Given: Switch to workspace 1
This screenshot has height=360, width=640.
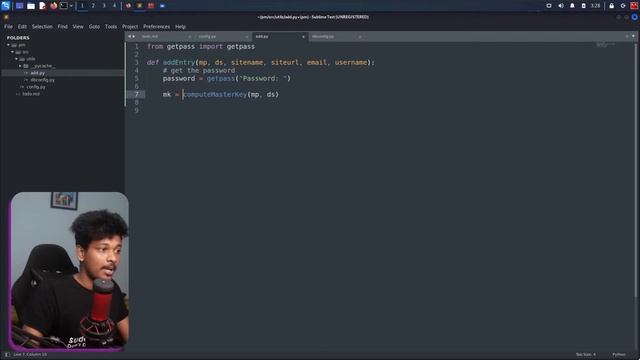Looking at the screenshot, I should point(82,6).
